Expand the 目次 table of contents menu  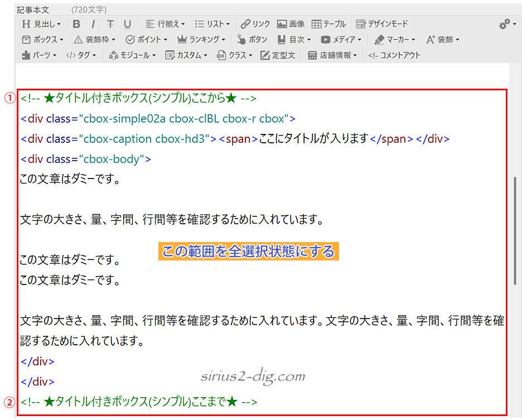(x=294, y=40)
